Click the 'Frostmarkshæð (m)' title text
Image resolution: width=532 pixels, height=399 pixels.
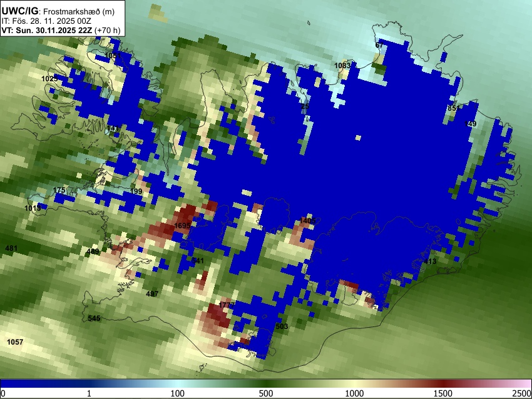[79, 11]
